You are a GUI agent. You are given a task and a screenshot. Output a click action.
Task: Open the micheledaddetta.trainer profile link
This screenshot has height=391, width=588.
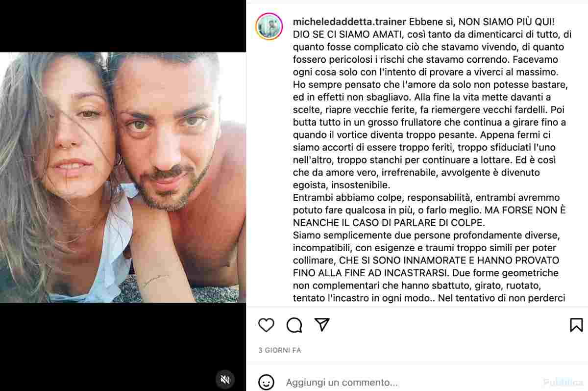(x=349, y=22)
